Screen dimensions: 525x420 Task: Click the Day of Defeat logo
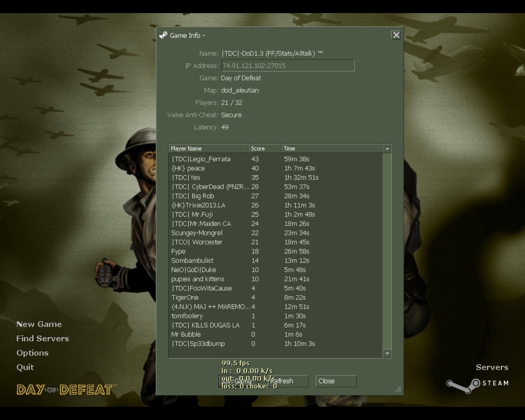pyautogui.click(x=66, y=389)
